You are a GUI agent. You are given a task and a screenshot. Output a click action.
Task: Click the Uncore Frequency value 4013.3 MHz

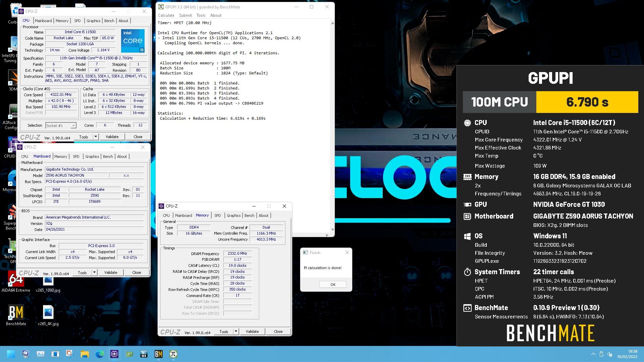266,240
